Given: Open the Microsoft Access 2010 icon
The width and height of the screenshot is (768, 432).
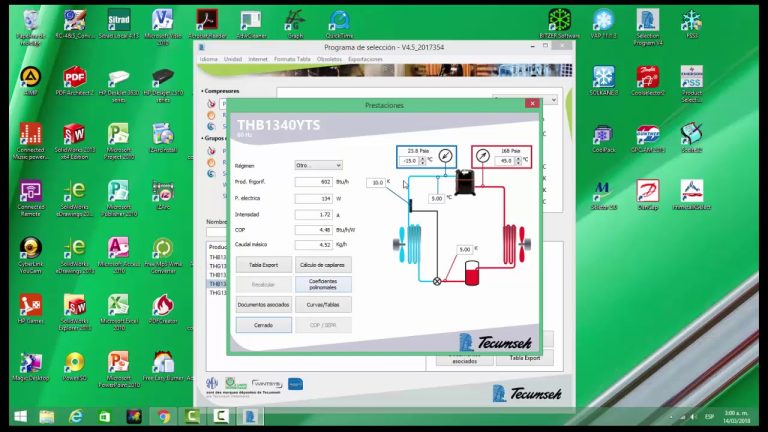Looking at the screenshot, I should (x=119, y=256).
